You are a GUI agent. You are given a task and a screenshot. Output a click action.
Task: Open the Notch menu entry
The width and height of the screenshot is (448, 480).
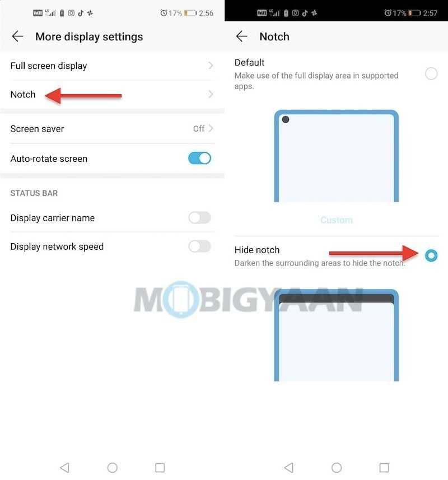pyautogui.click(x=112, y=94)
